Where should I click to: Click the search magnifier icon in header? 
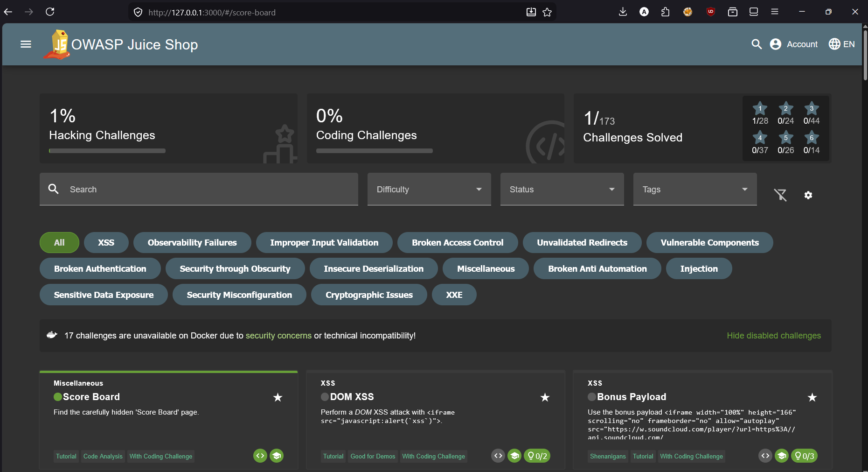(x=757, y=44)
